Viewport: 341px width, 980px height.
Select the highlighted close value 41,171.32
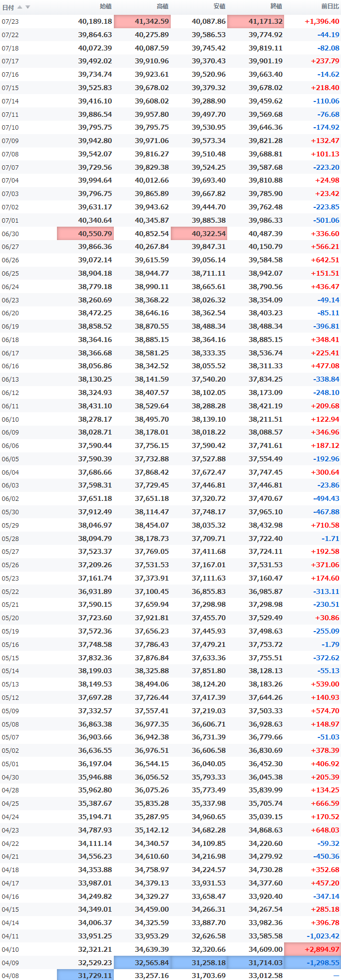pyautogui.click(x=256, y=21)
